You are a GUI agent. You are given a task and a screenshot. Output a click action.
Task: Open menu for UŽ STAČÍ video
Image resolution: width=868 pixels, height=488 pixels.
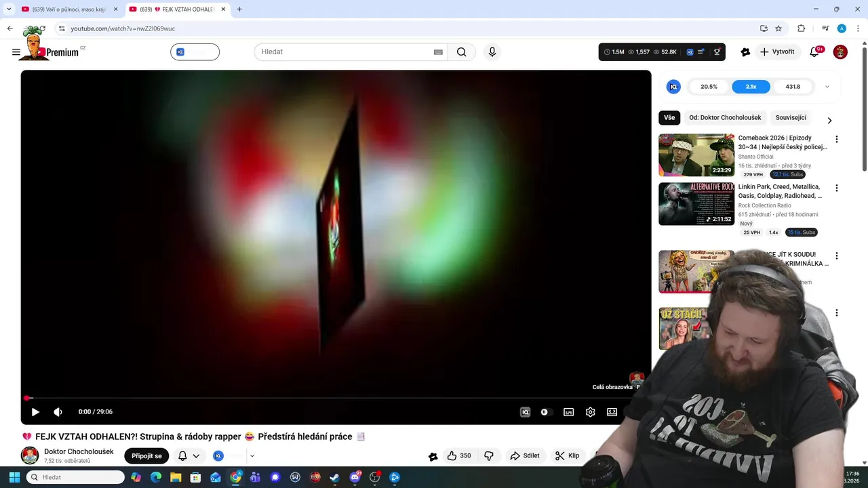pyautogui.click(x=837, y=312)
